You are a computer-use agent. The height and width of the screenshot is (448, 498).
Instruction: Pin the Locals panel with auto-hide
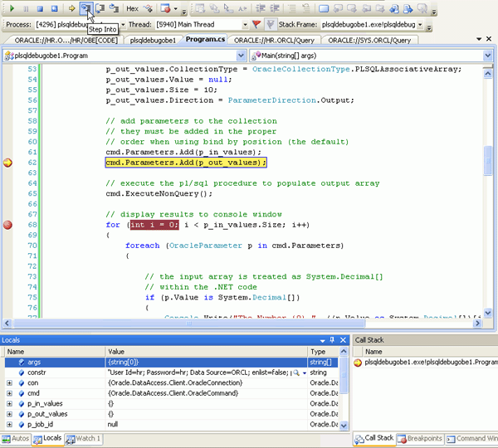(332, 340)
